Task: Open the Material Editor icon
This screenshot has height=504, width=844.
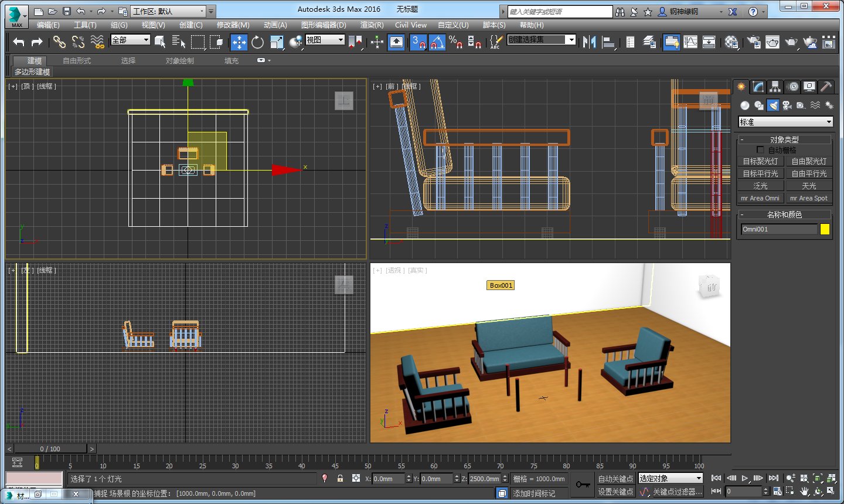Action: 731,42
